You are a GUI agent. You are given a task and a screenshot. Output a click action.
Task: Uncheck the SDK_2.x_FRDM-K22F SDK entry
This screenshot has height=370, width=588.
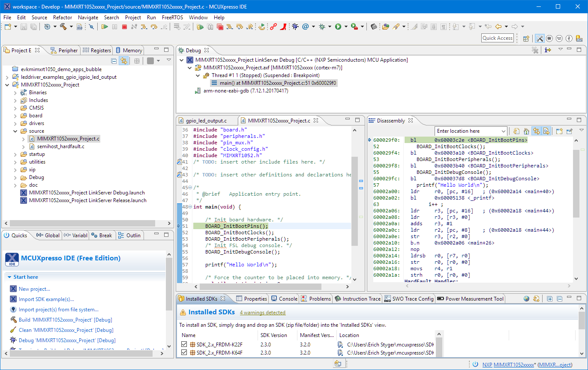184,344
